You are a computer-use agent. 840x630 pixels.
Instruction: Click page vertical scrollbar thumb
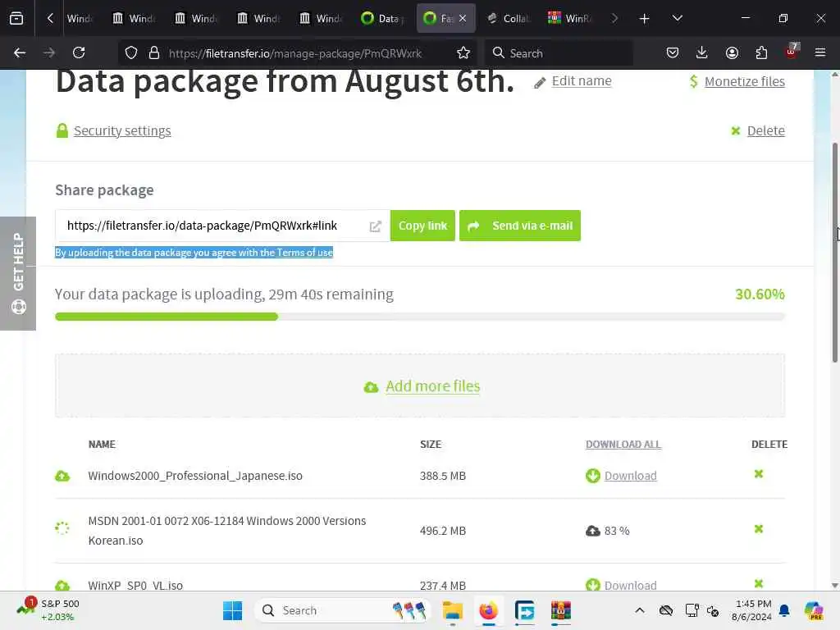[x=834, y=253]
